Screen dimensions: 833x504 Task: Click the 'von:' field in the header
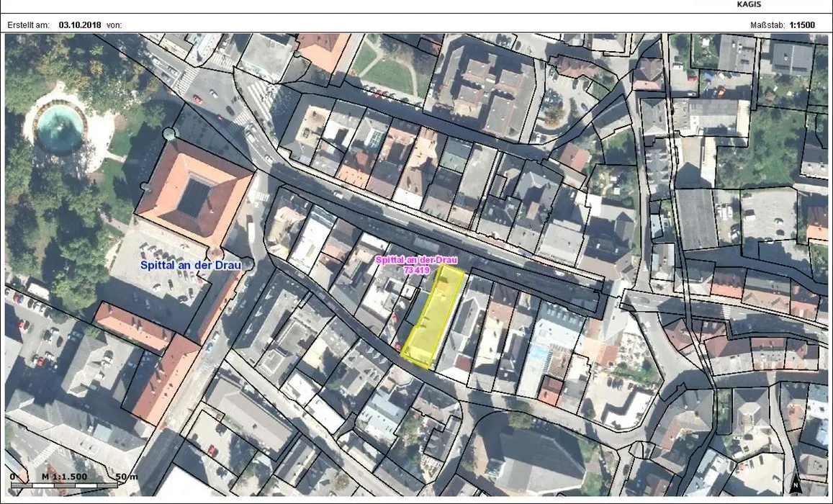point(114,25)
